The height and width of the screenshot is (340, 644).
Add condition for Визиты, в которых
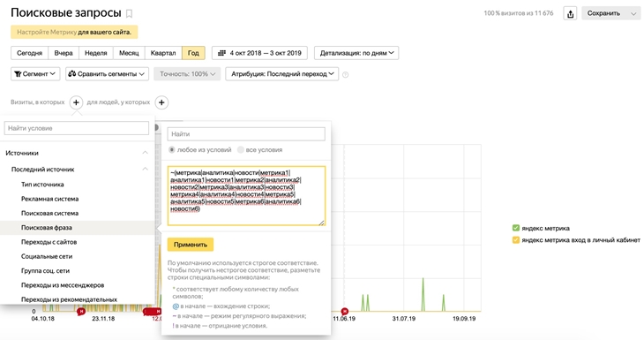tap(76, 102)
